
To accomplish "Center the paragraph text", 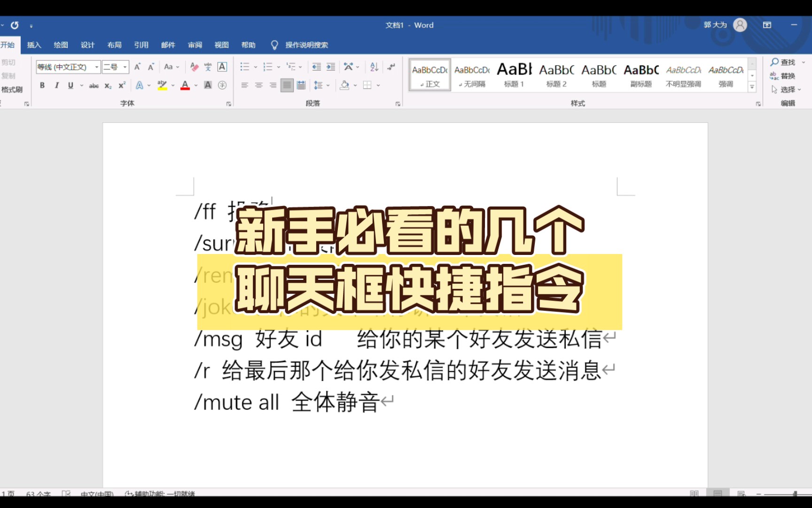I will pos(258,85).
